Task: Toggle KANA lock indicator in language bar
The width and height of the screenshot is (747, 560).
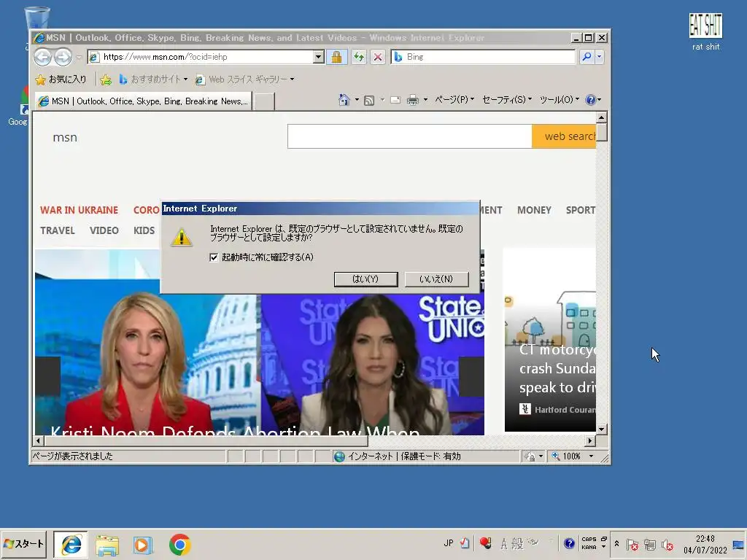Action: [x=589, y=547]
